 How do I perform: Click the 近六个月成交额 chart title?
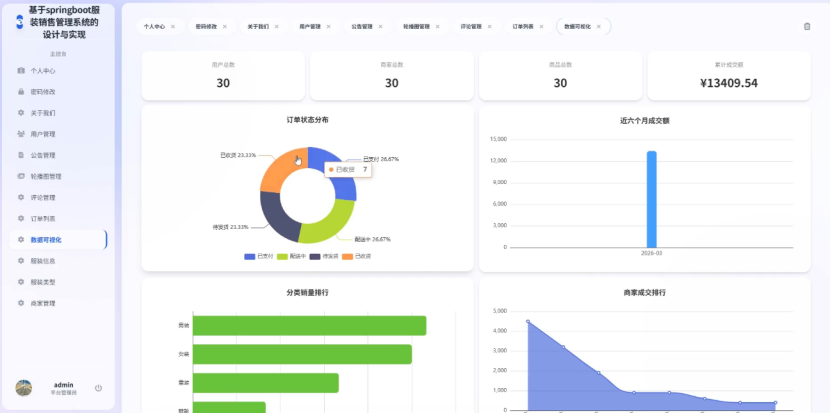(645, 121)
